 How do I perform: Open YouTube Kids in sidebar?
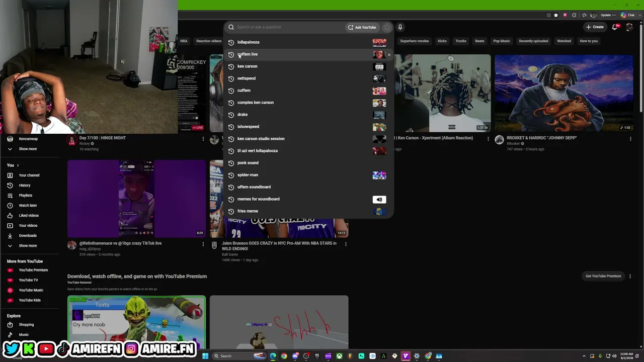pyautogui.click(x=30, y=300)
